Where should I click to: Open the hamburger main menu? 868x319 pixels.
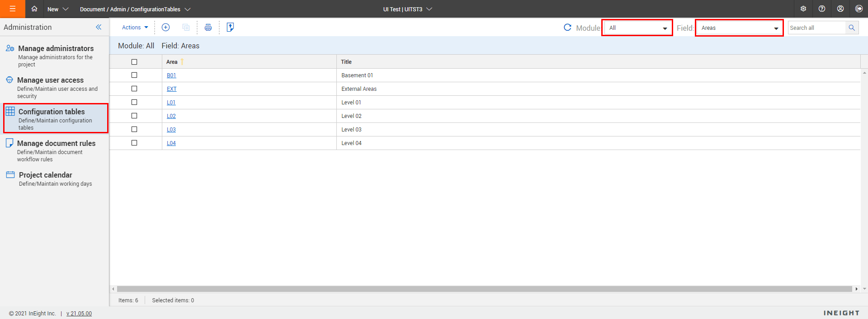pyautogui.click(x=13, y=9)
